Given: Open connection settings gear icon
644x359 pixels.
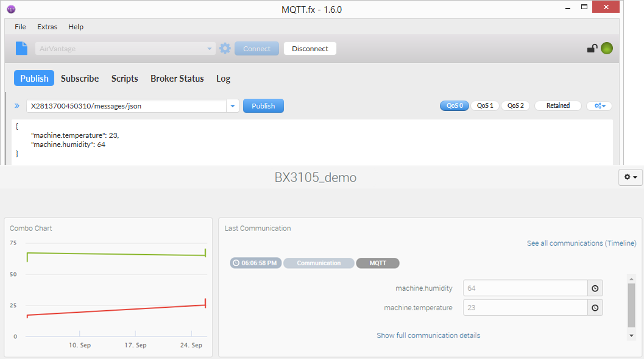Looking at the screenshot, I should point(225,48).
